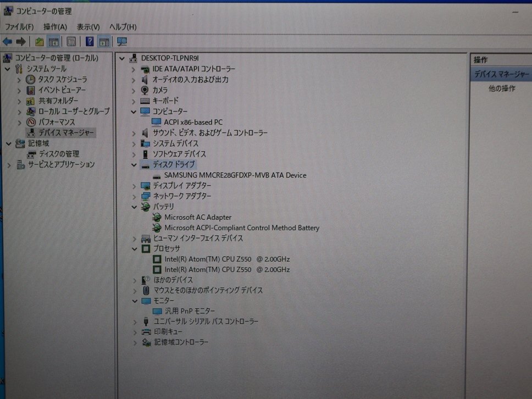Screen dimensions: 532x399
Task: Click the ほかのデバイス unknown device icon
Action: coord(146,280)
